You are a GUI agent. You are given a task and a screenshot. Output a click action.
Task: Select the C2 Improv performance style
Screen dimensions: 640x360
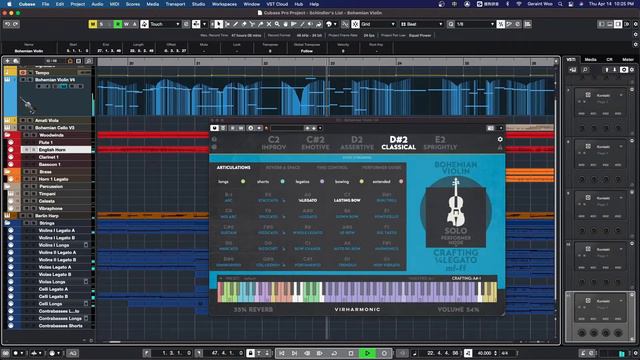274,143
